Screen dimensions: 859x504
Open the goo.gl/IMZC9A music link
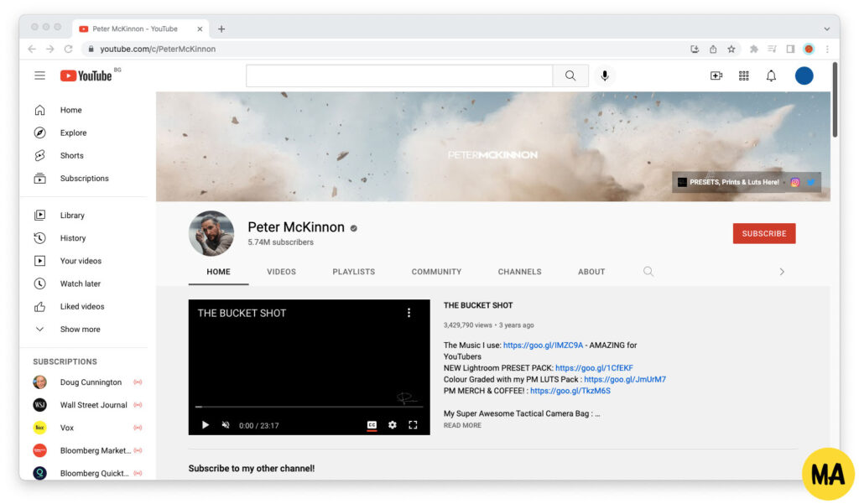pos(543,346)
